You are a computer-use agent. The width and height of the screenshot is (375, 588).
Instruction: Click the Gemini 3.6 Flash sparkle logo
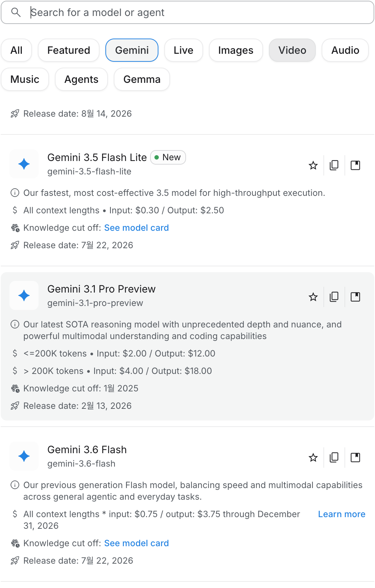(24, 456)
